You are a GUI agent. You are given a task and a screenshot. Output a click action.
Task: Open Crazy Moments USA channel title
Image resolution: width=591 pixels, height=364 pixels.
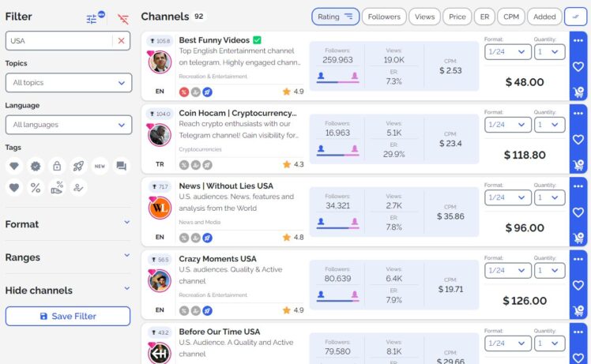(x=217, y=259)
